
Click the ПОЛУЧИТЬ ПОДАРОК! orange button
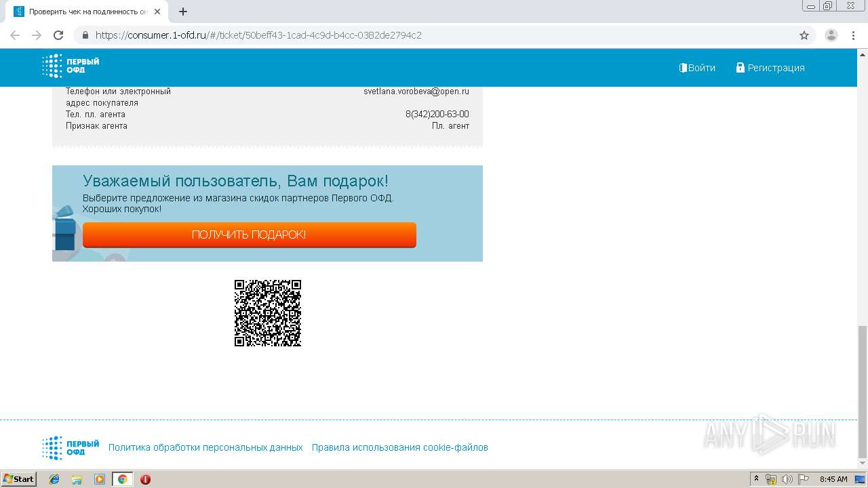(x=250, y=235)
